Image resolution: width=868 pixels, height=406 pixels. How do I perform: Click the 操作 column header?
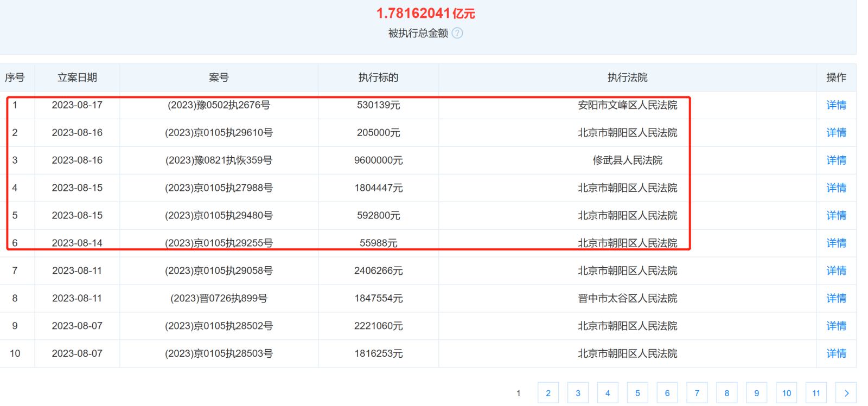[836, 78]
